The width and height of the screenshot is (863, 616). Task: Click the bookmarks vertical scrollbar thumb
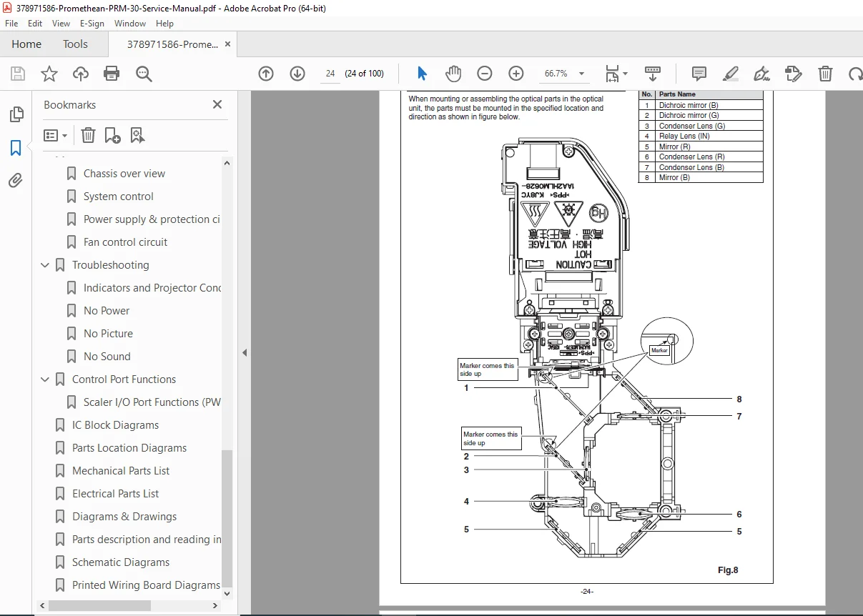point(227,518)
